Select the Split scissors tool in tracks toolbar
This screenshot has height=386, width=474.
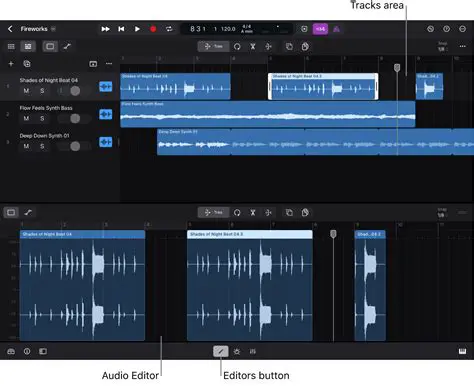[x=253, y=46]
